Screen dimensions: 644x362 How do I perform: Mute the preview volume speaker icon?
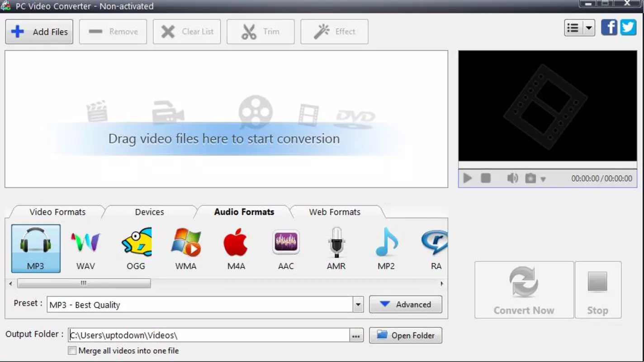512,178
